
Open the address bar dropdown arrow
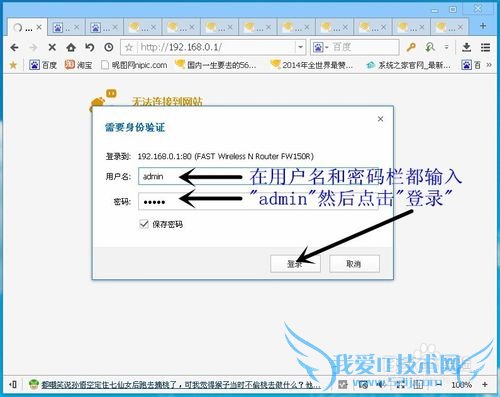coord(300,47)
